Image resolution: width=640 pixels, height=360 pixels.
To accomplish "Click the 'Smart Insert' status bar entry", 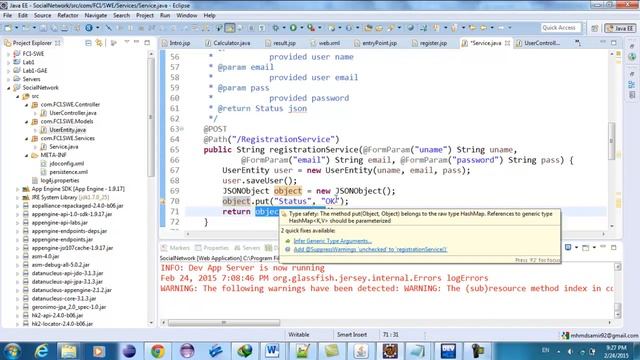I will pyautogui.click(x=352, y=335).
